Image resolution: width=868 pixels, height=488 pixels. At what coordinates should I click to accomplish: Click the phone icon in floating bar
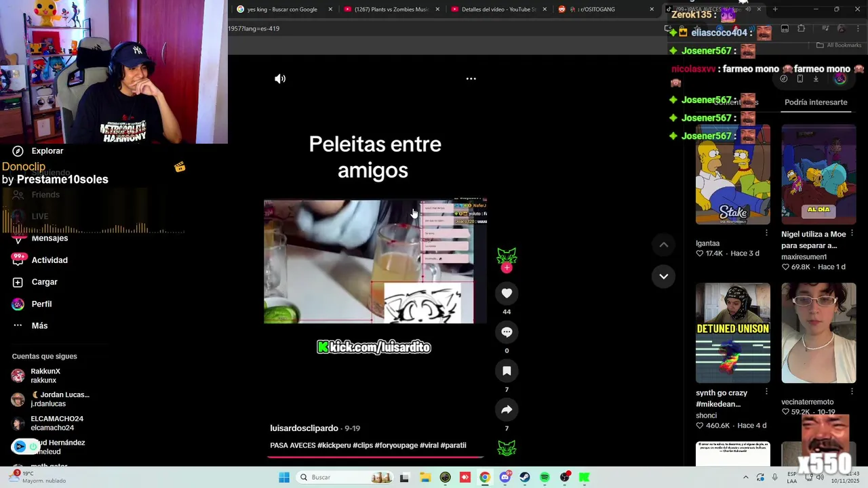(x=800, y=79)
